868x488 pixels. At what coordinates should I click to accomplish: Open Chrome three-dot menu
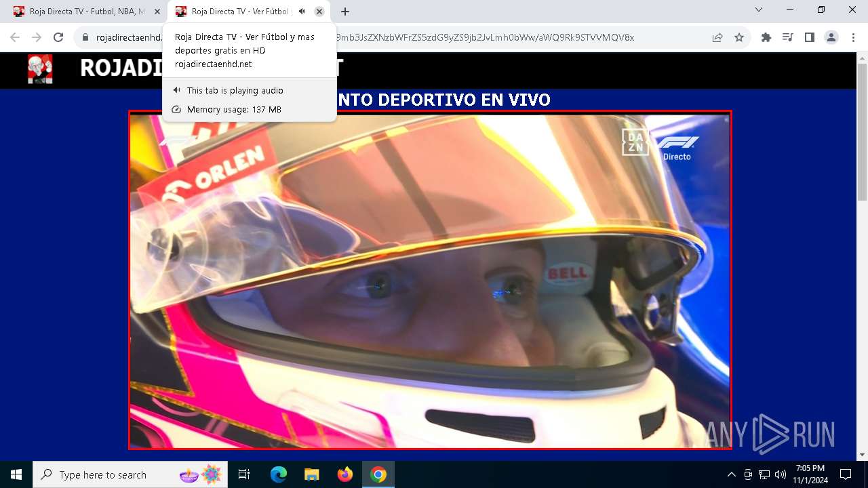[x=853, y=37]
